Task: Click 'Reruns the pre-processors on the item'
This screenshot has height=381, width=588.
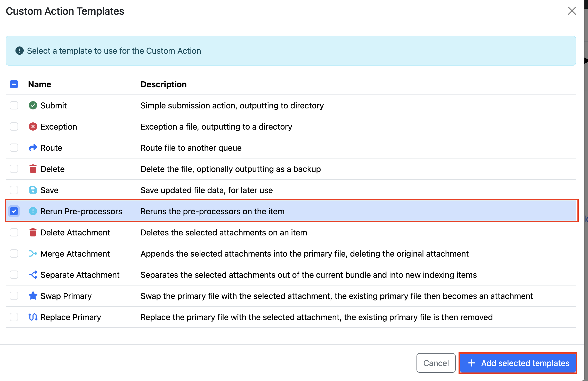Action: pyautogui.click(x=213, y=211)
